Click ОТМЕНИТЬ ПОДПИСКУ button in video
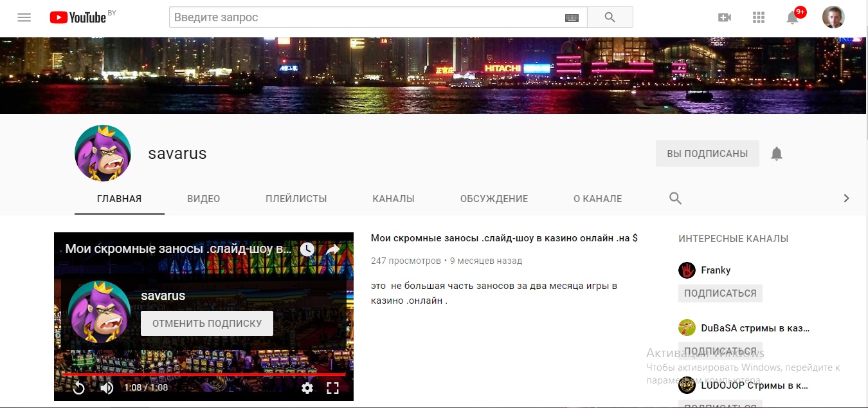Image resolution: width=868 pixels, height=408 pixels. click(x=207, y=324)
